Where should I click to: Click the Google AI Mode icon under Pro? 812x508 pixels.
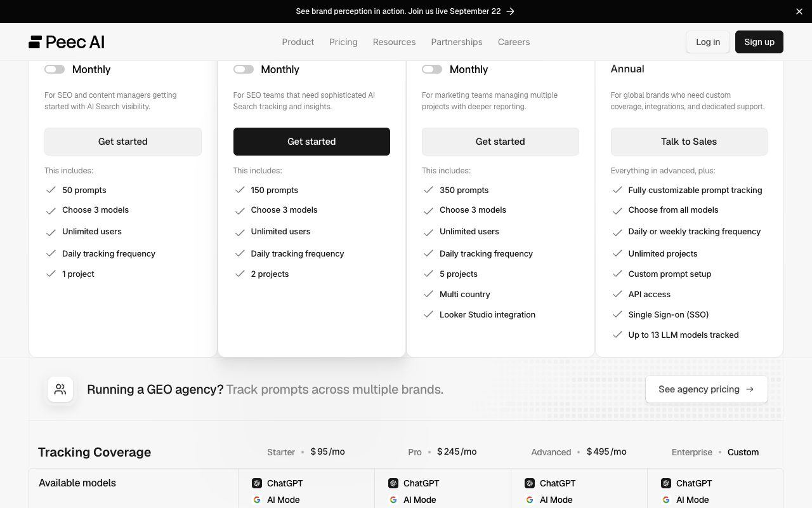pyautogui.click(x=393, y=500)
